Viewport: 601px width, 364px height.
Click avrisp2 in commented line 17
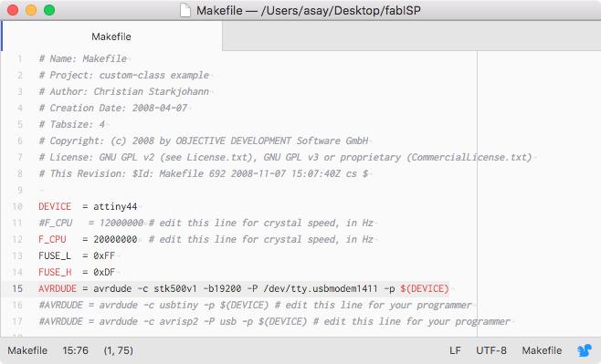click(179, 321)
